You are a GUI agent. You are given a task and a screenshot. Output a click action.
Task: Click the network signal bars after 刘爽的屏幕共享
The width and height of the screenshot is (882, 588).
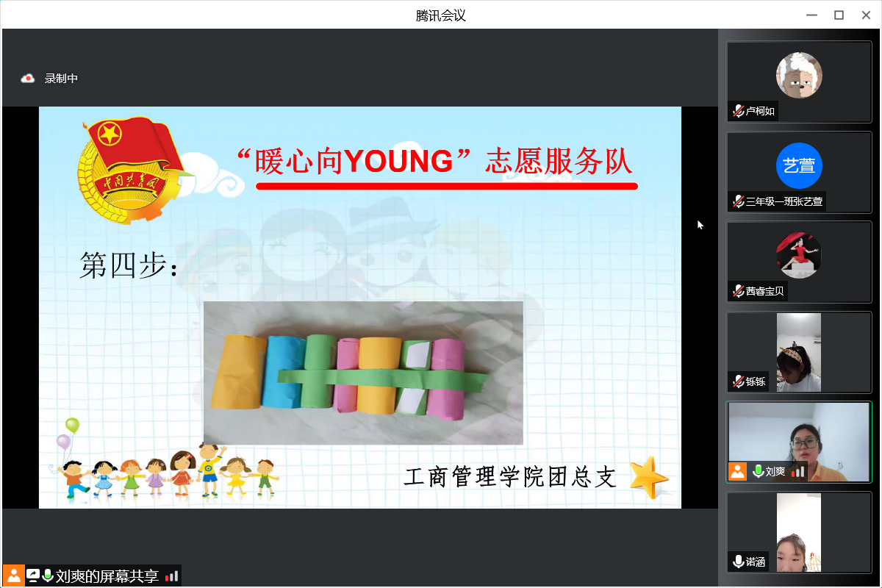pos(171,576)
